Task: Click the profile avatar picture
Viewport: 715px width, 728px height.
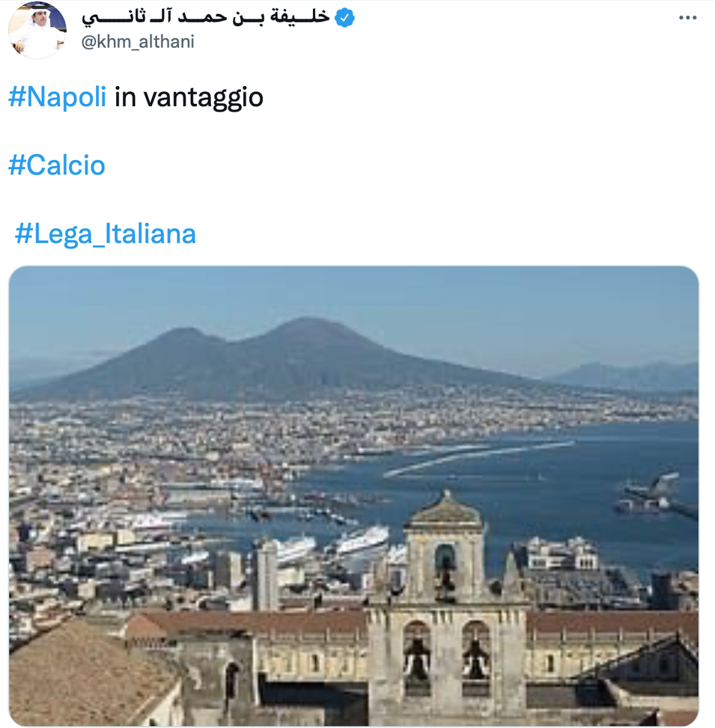Action: tap(37, 28)
